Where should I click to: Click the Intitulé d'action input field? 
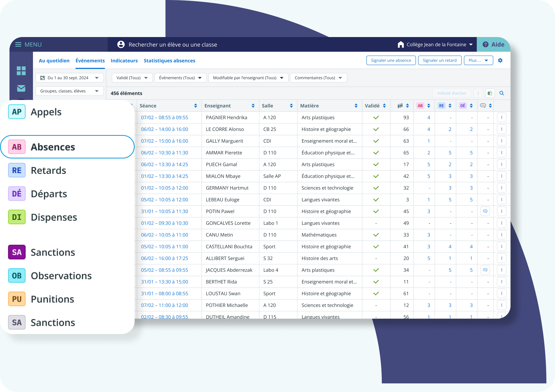pyautogui.click(x=452, y=93)
